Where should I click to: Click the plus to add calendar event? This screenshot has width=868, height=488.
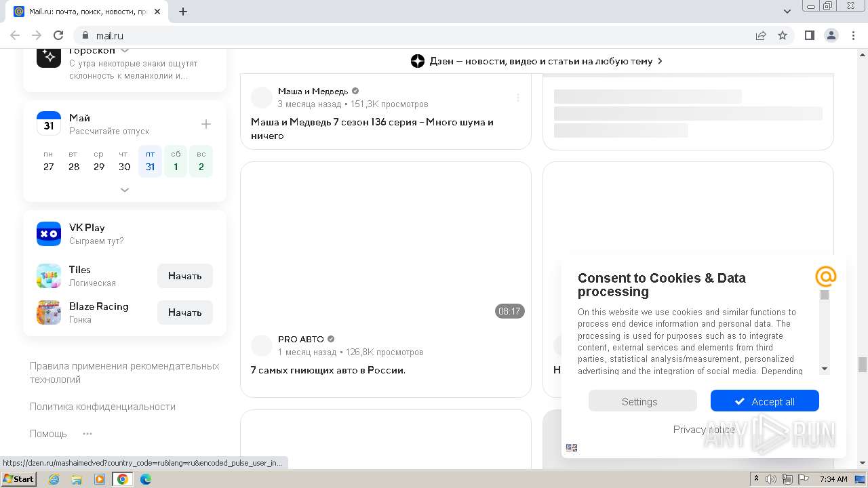[206, 124]
